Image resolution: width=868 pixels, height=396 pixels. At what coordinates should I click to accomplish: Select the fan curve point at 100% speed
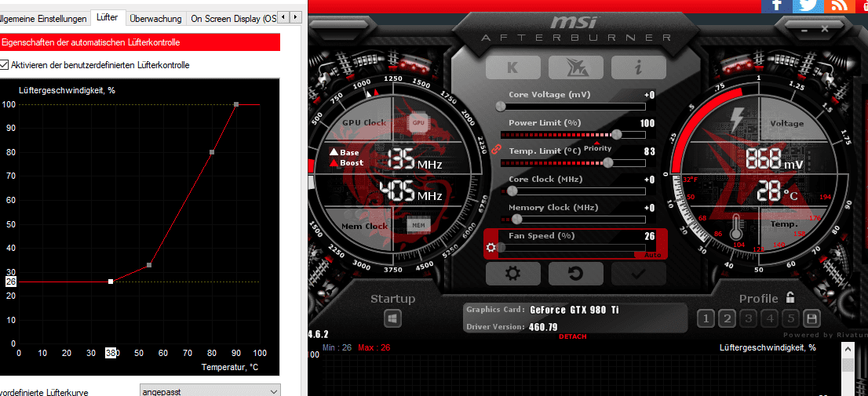(235, 104)
